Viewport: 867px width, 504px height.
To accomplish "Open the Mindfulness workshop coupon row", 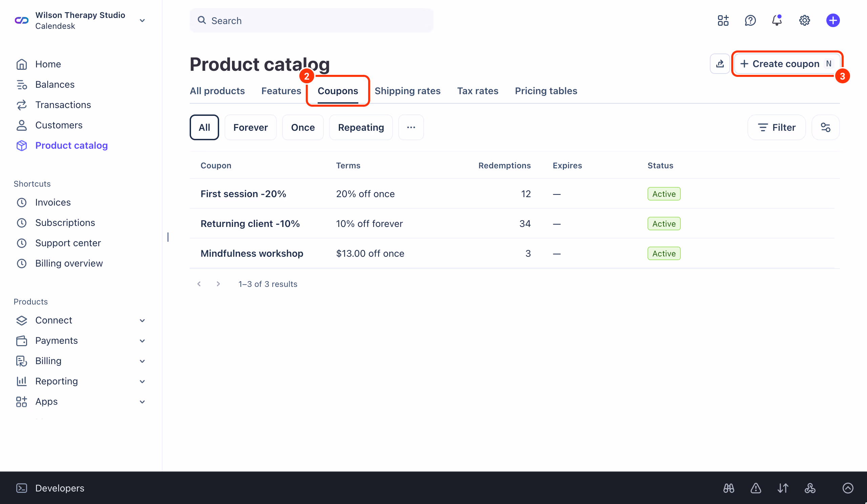I will pyautogui.click(x=514, y=254).
